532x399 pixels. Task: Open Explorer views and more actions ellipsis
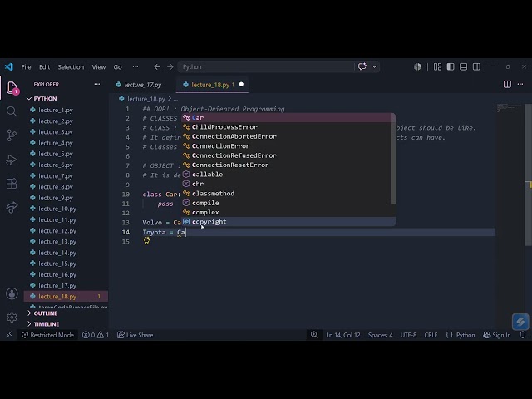97,84
